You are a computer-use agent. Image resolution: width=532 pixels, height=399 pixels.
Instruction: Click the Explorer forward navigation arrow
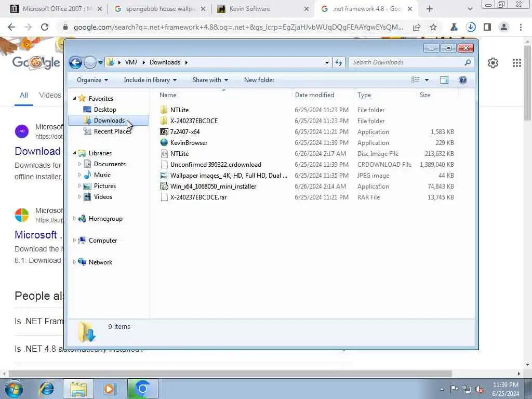(x=90, y=62)
